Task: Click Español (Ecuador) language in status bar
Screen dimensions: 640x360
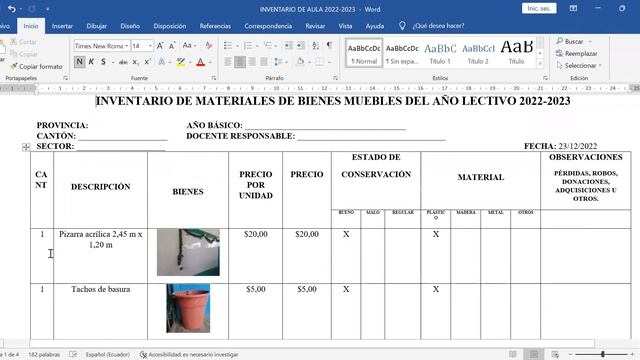Action: (x=108, y=355)
